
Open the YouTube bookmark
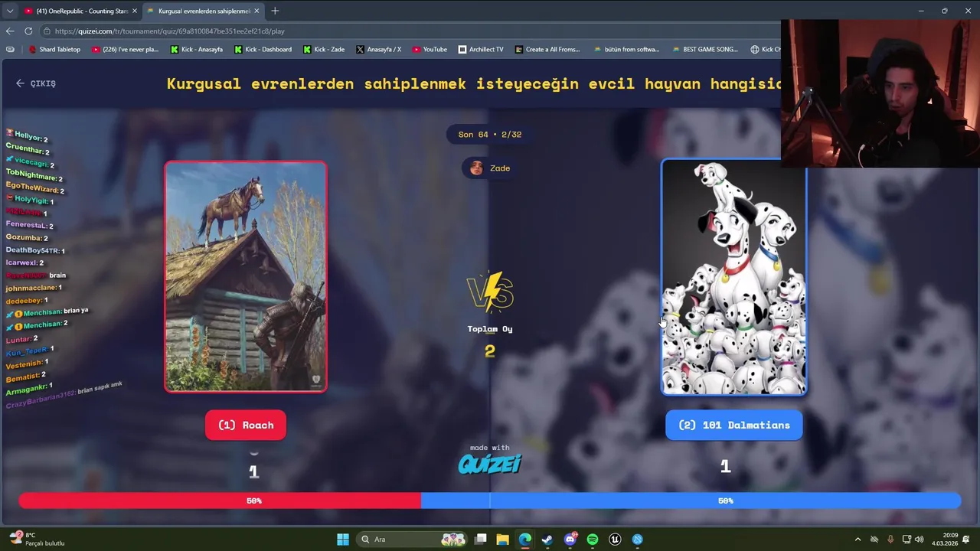pyautogui.click(x=430, y=49)
